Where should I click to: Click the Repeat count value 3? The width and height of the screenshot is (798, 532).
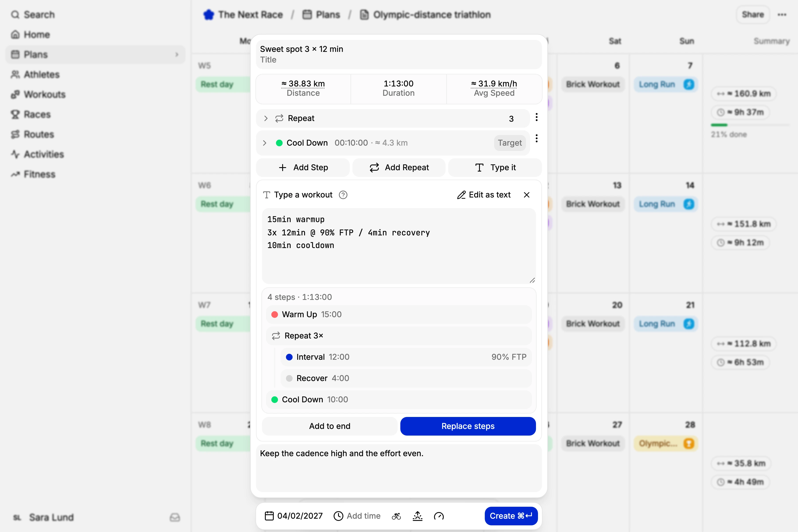(x=511, y=119)
